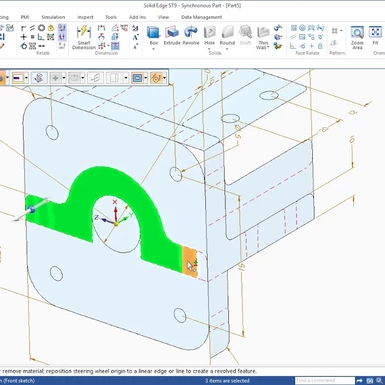
Task: Toggle the keypoints plus button on command bar
Action: [55, 78]
